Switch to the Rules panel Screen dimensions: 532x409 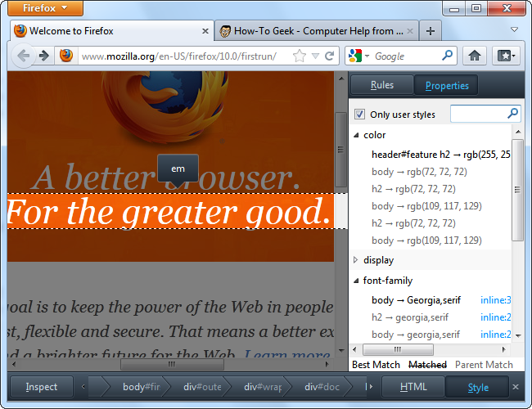point(382,85)
